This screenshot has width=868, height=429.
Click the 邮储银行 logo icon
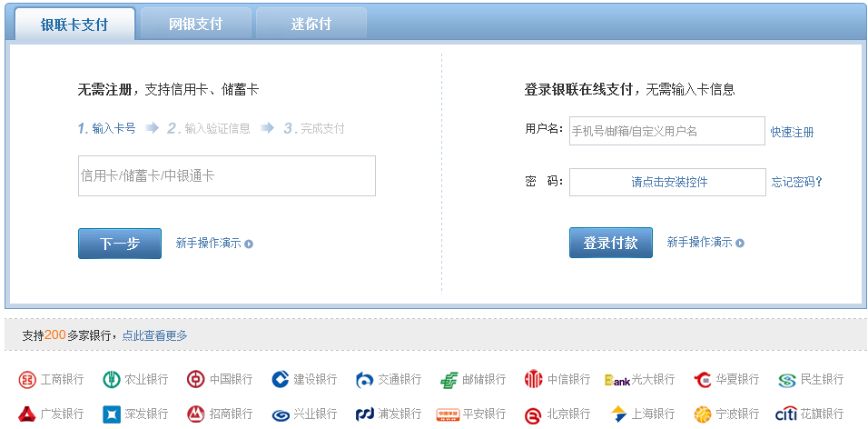pyautogui.click(x=449, y=380)
